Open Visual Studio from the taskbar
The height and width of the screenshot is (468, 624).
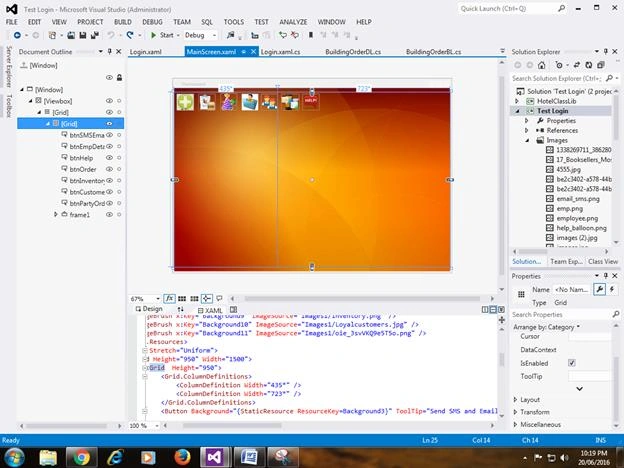[x=215, y=457]
